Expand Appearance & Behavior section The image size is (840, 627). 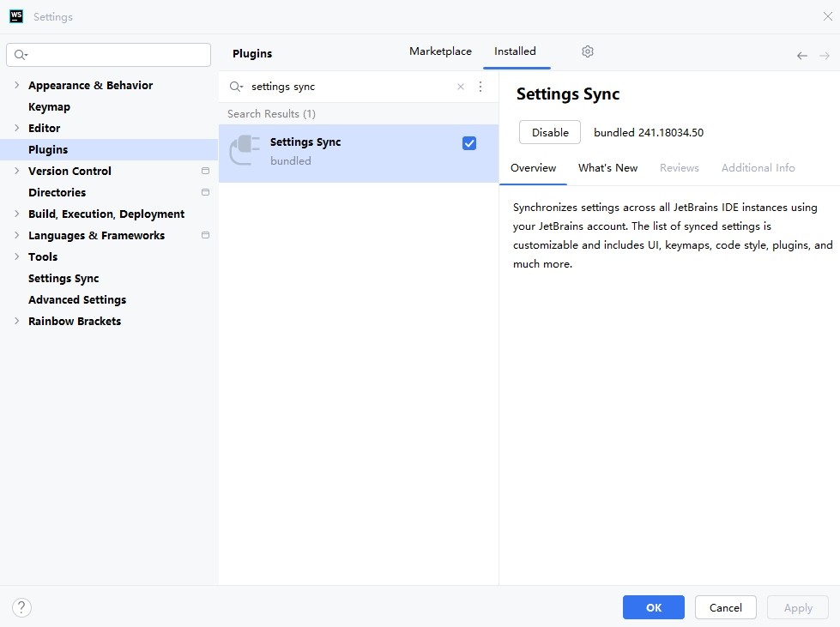pyautogui.click(x=16, y=85)
